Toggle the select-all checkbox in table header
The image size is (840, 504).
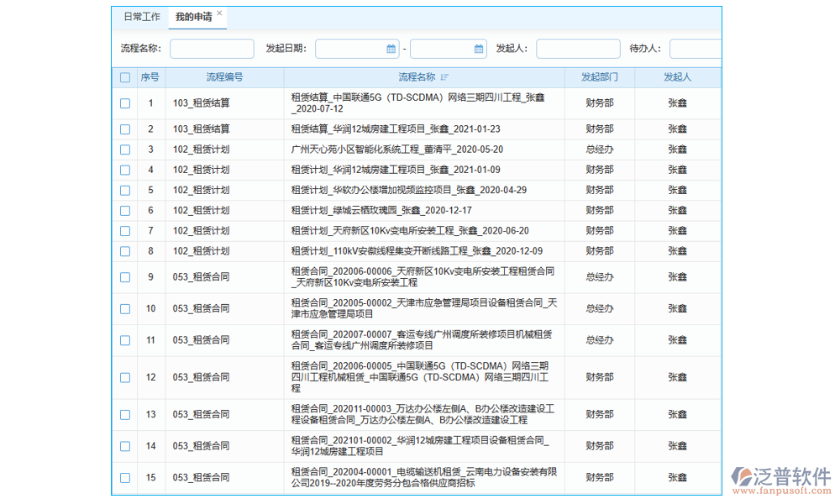click(125, 77)
